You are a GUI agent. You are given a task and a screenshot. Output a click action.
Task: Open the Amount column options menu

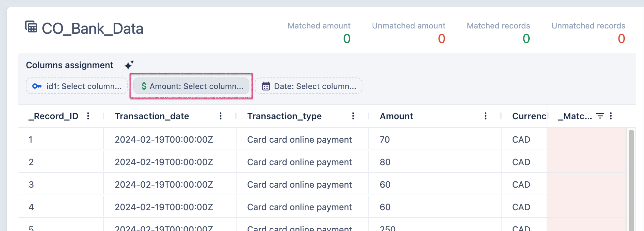486,116
